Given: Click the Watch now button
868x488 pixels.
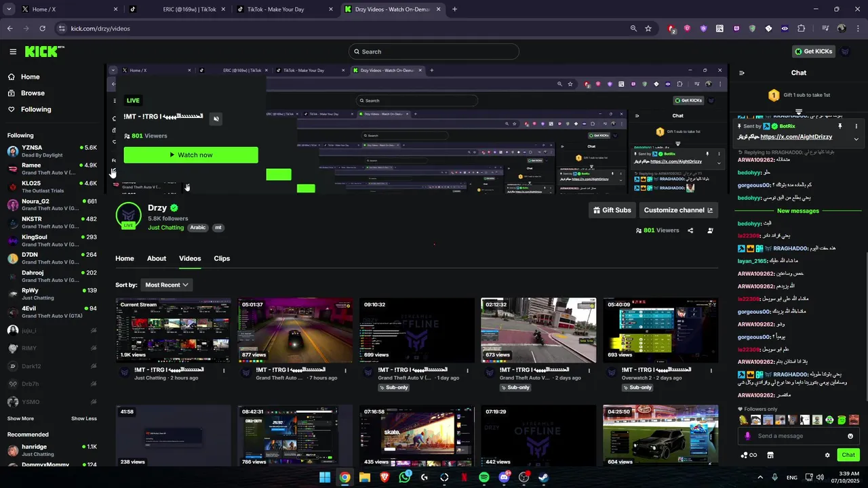Looking at the screenshot, I should point(191,155).
